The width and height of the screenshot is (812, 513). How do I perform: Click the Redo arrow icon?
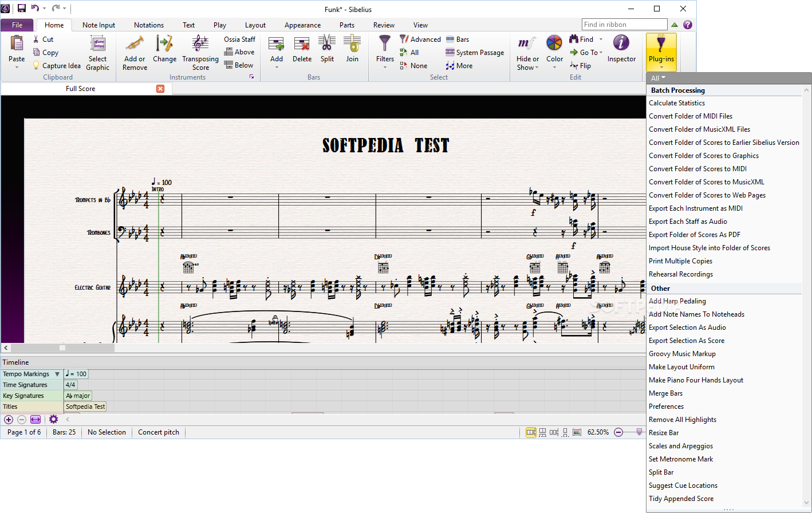click(x=56, y=8)
